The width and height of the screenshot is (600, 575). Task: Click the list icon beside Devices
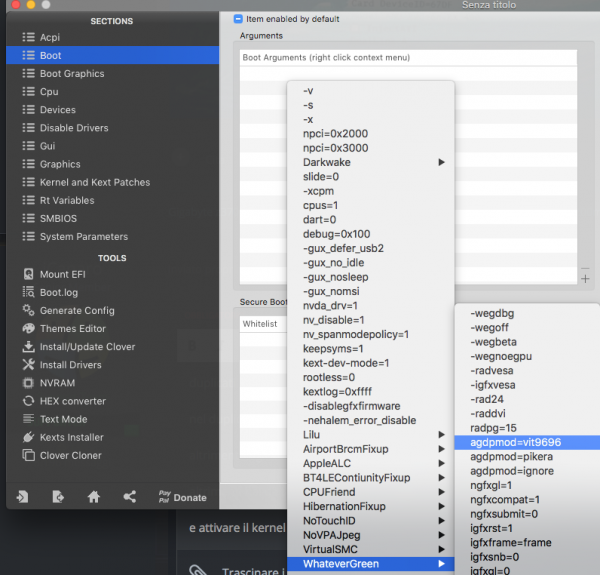pyautogui.click(x=28, y=110)
